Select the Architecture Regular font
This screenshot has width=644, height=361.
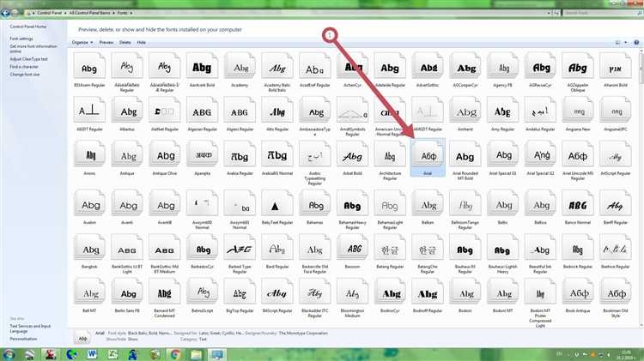tap(390, 159)
